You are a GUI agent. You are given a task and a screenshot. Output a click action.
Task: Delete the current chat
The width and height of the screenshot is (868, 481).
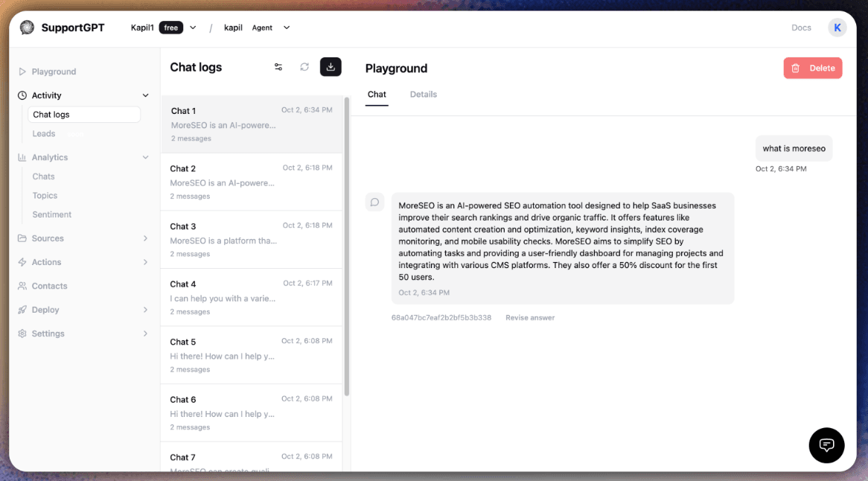point(812,68)
